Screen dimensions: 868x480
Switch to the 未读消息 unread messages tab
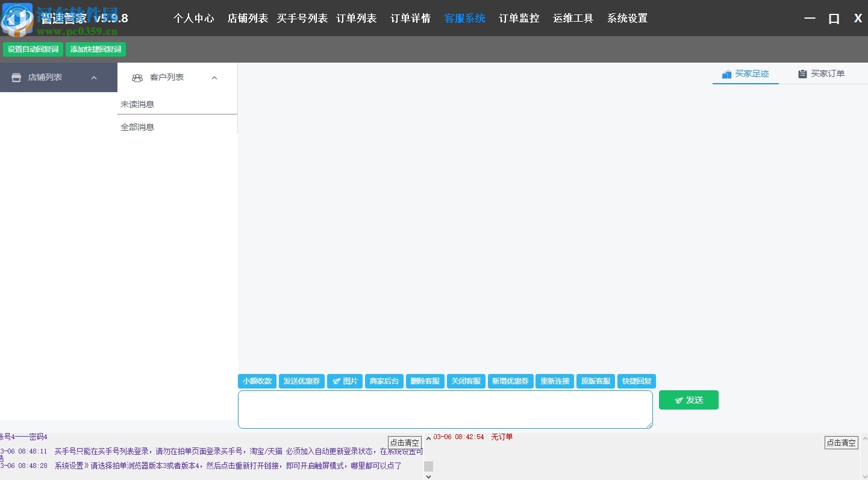pos(137,104)
